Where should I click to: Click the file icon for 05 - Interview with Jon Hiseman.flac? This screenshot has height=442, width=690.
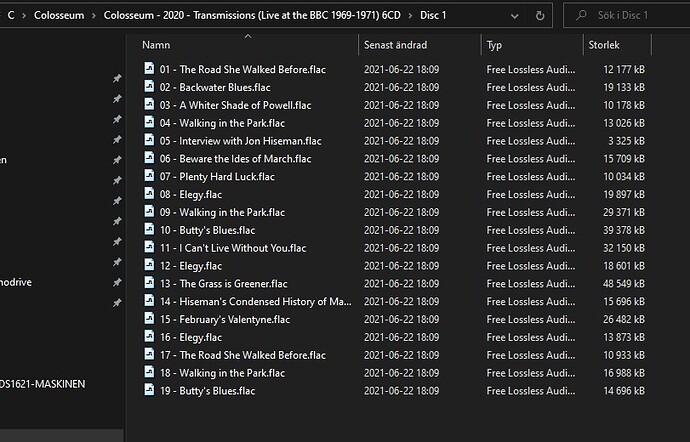coord(150,140)
